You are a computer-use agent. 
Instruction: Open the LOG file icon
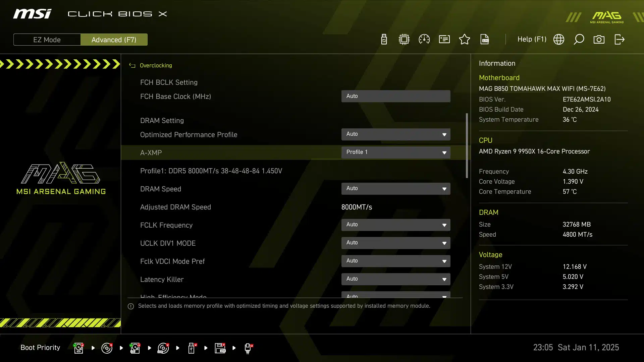point(485,40)
